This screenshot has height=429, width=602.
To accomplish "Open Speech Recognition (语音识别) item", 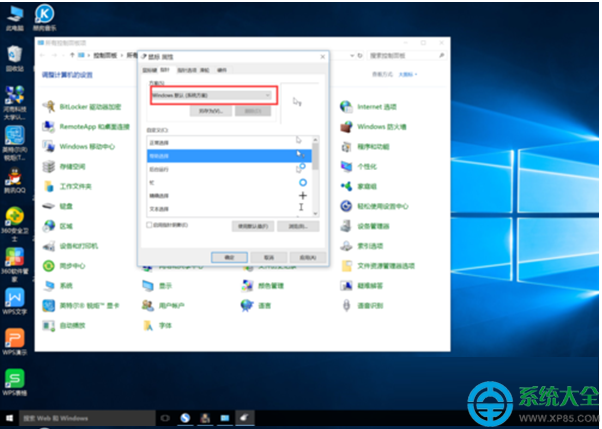I will pos(362,306).
